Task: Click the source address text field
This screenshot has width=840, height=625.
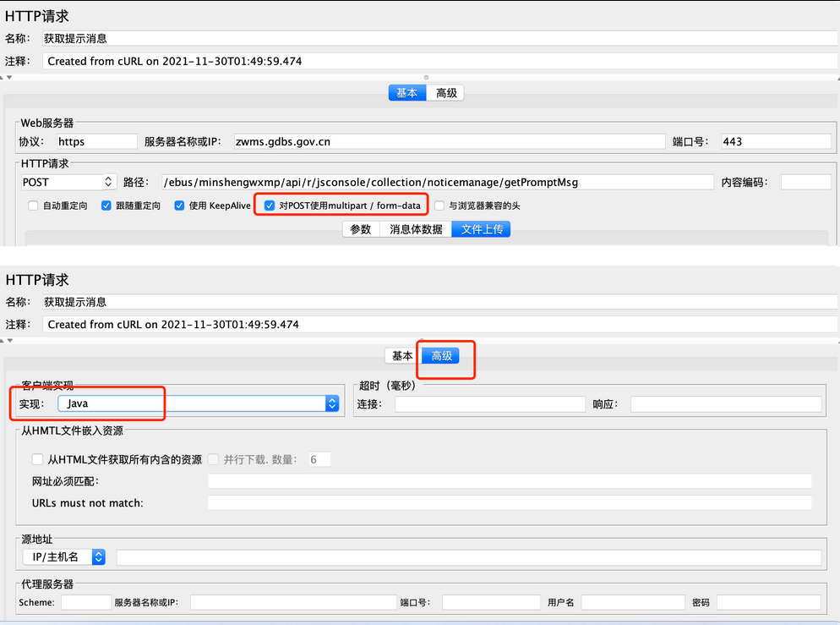Action: tap(469, 557)
